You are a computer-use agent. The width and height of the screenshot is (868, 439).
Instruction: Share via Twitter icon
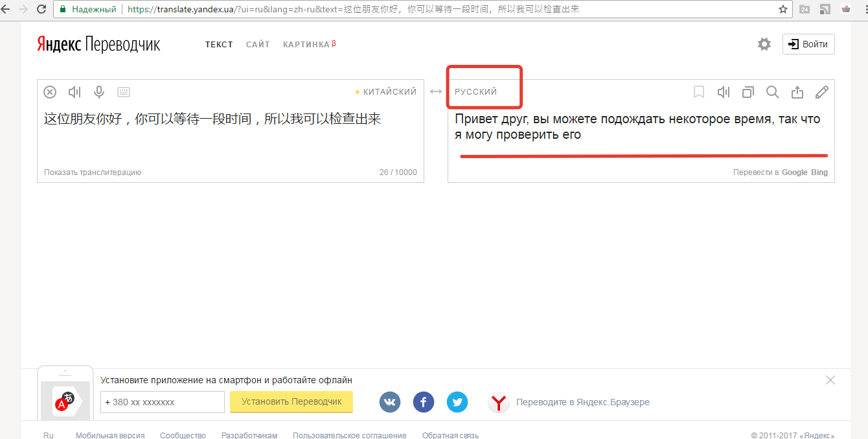457,402
